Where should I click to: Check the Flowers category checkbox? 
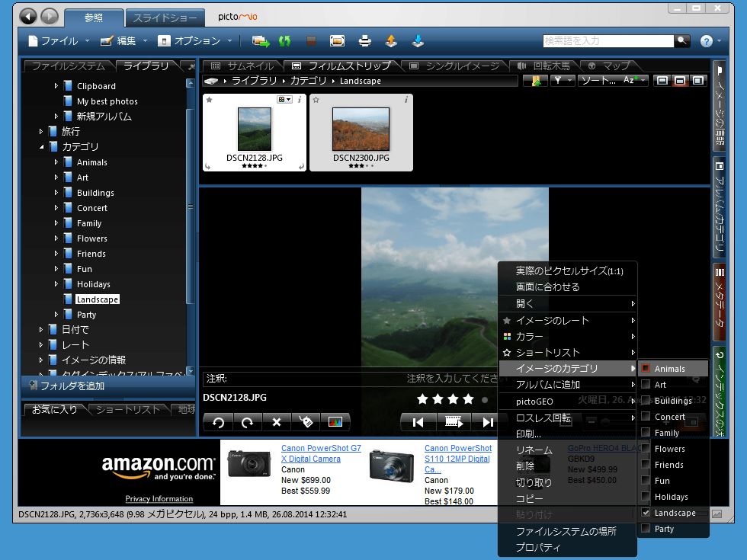(646, 449)
